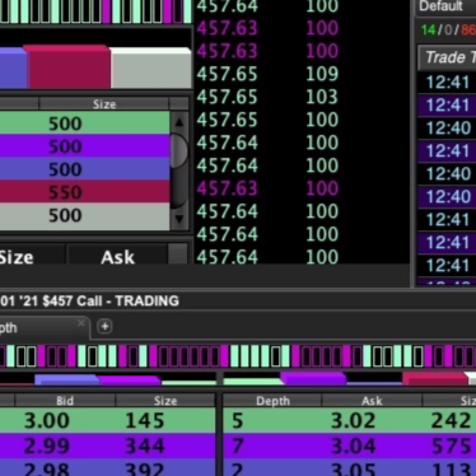Click the depth value 2 in the 3.05 row
This screenshot has height=476, width=476.
(x=238, y=469)
